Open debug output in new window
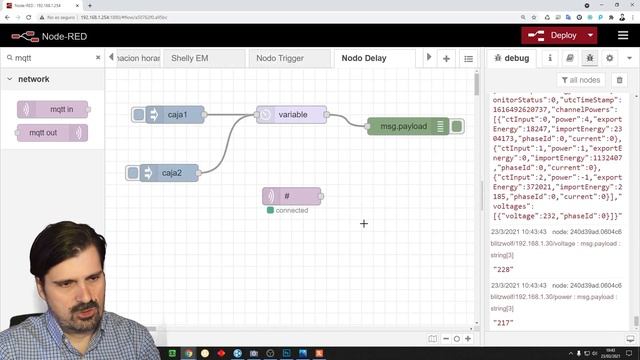 coord(630,339)
